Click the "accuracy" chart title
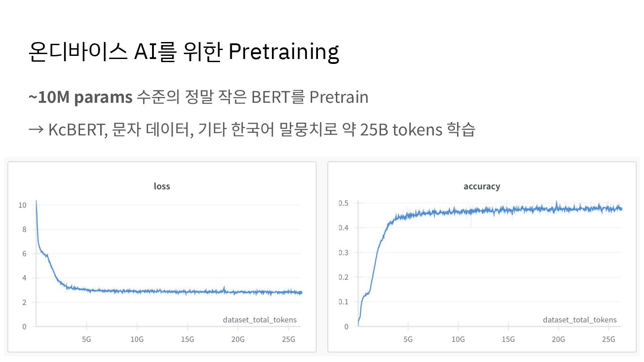644x362 pixels. (482, 186)
